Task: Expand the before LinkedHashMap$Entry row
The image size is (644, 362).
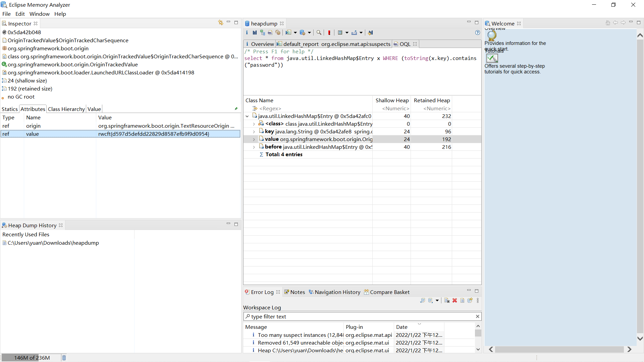Action: (x=254, y=147)
